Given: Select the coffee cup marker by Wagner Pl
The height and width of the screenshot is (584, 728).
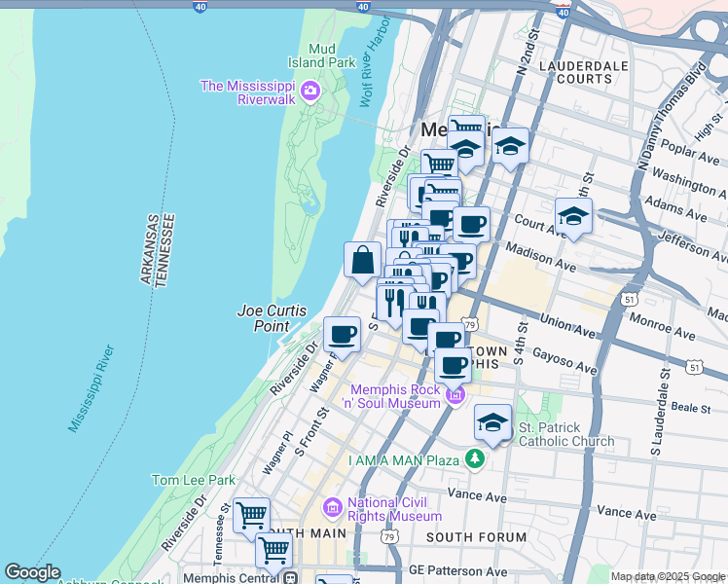Looking at the screenshot, I should coord(342,336).
